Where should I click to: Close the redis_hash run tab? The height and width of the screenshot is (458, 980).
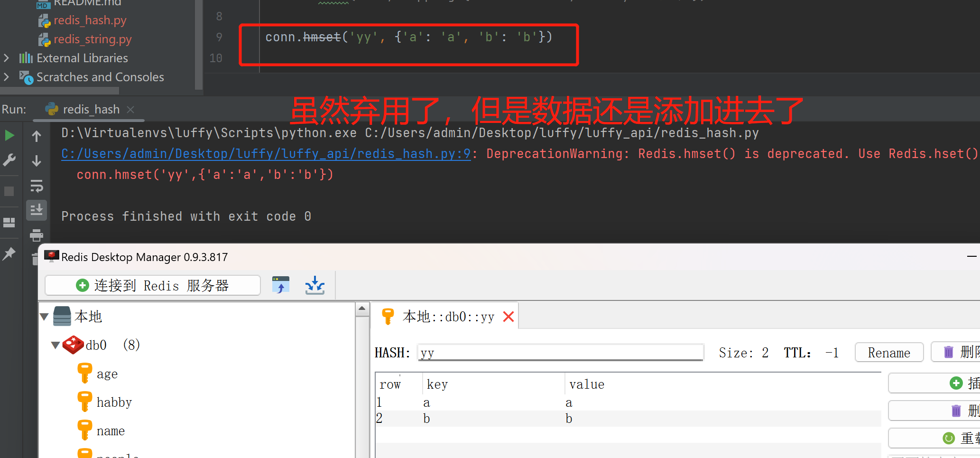pos(130,110)
